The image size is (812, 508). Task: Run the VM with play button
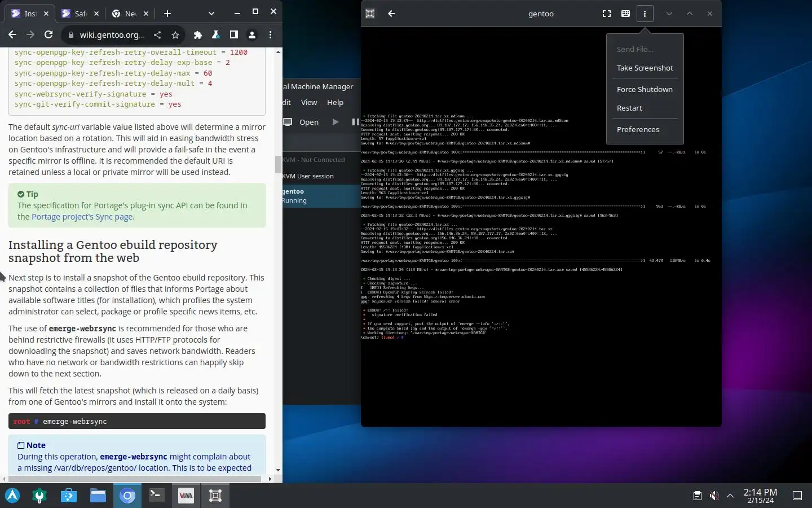(x=336, y=122)
